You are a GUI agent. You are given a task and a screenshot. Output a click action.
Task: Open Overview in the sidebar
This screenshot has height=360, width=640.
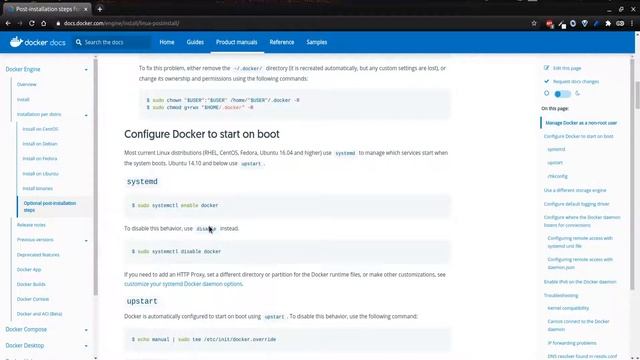tap(27, 84)
